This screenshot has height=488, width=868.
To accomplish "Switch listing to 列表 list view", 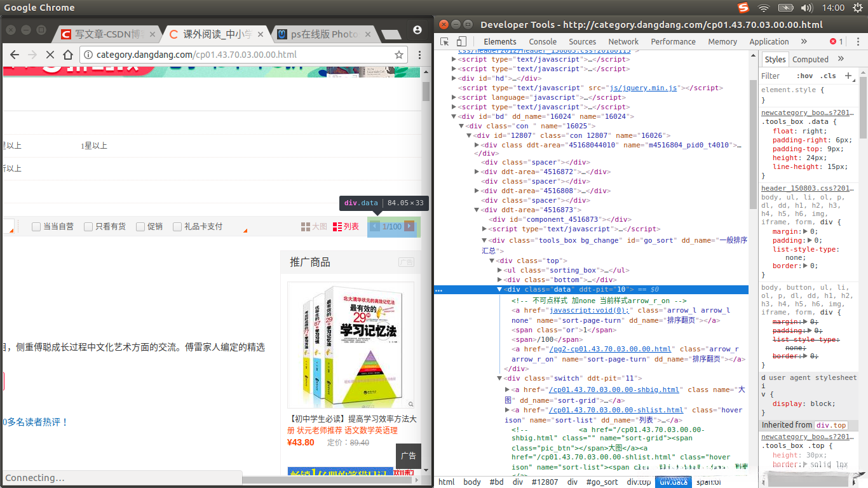I will click(x=346, y=227).
